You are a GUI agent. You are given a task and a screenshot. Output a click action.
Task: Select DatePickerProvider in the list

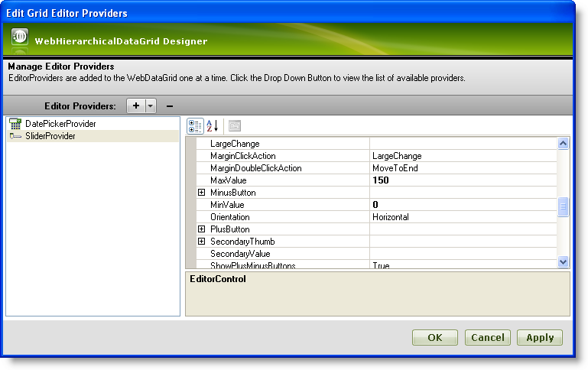(x=93, y=124)
